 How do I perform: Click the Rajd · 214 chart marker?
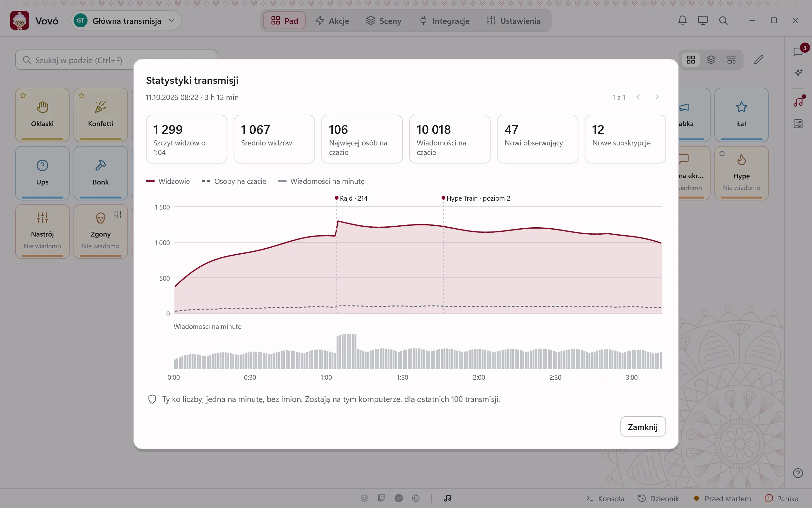click(351, 198)
